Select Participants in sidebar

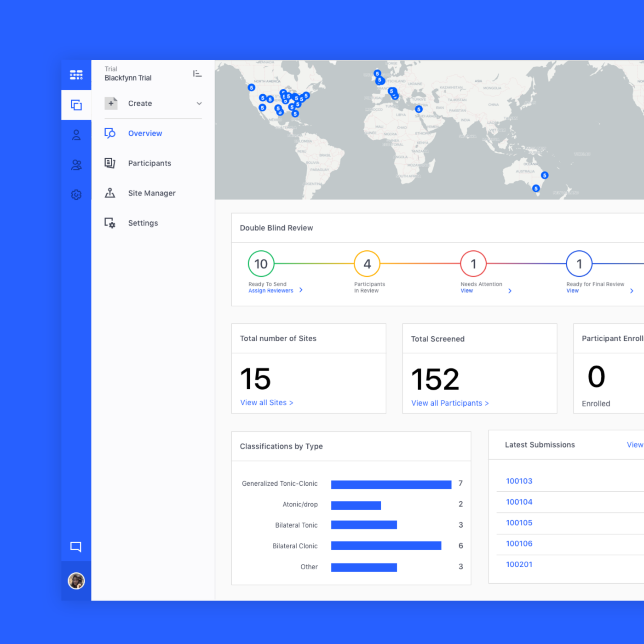(x=149, y=163)
